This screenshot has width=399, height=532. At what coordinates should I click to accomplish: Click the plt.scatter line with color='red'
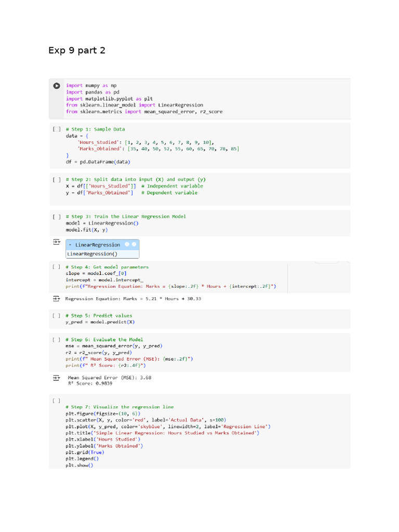pyautogui.click(x=146, y=420)
